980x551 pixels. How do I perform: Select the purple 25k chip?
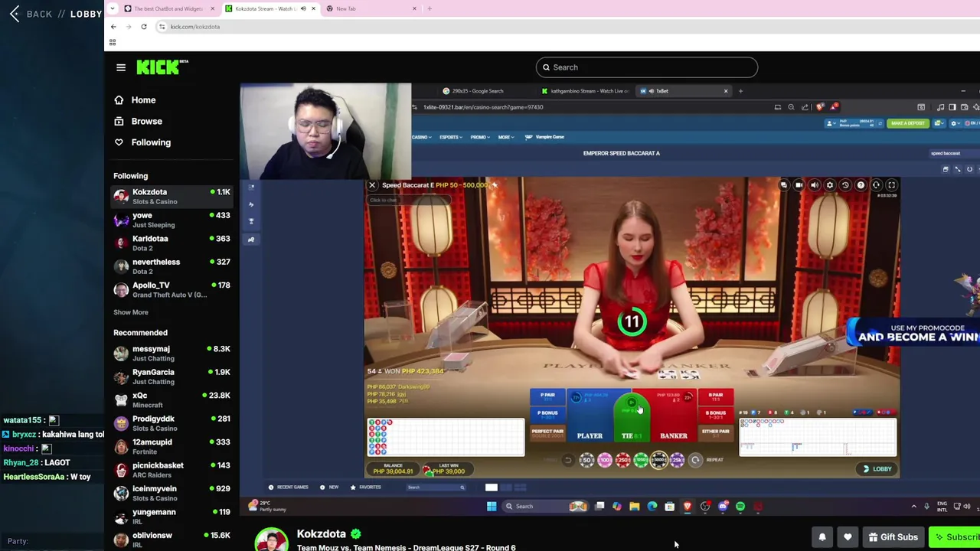click(677, 460)
